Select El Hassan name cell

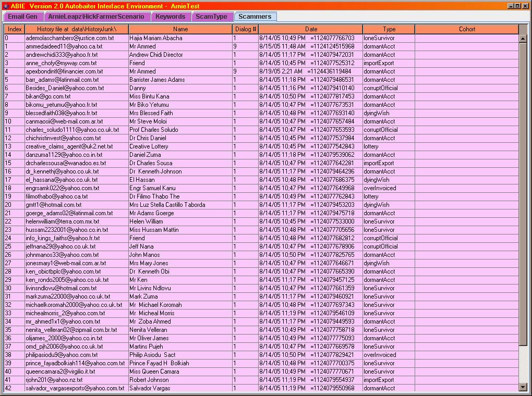(x=180, y=180)
